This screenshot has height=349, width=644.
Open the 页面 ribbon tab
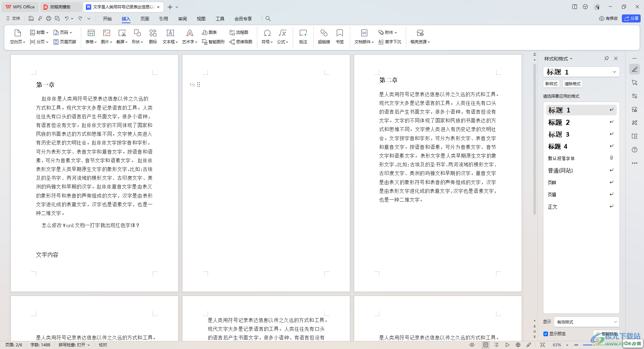pos(145,19)
